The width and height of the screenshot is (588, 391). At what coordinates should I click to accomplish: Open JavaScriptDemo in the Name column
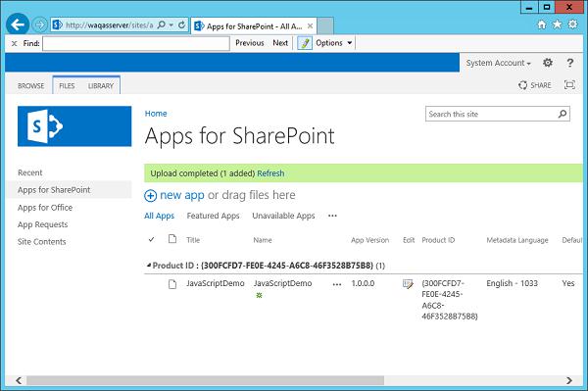coord(282,283)
